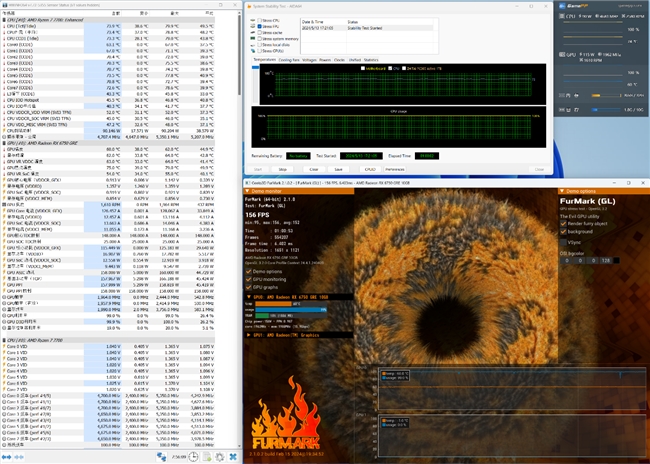Click the lightning icon of Core 0 VID row
Screen dimensions: 650x464
tap(4, 346)
